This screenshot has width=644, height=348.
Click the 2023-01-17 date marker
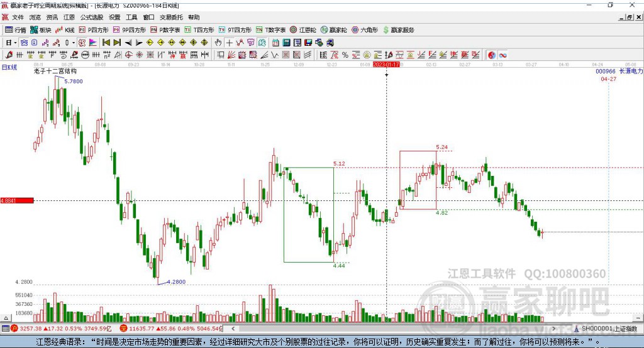pos(386,65)
